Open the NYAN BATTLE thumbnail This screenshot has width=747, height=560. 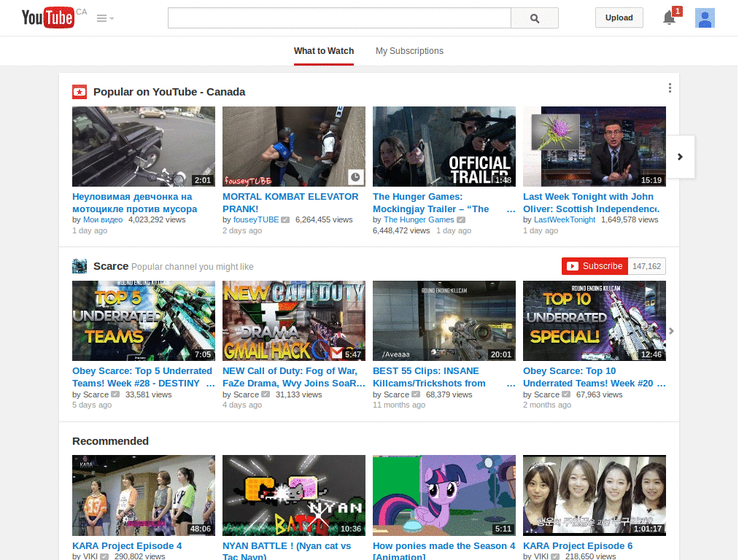point(294,496)
